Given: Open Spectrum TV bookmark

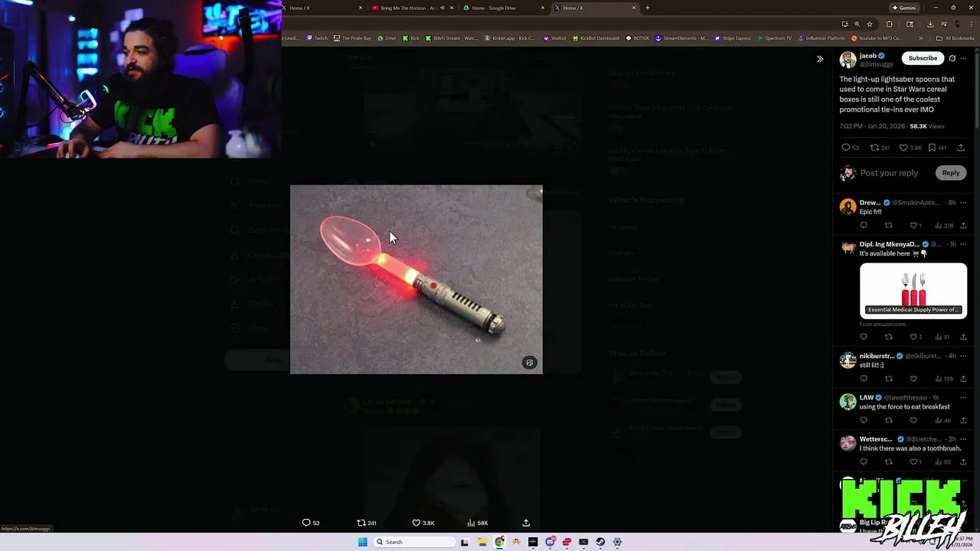Looking at the screenshot, I should 774,38.
